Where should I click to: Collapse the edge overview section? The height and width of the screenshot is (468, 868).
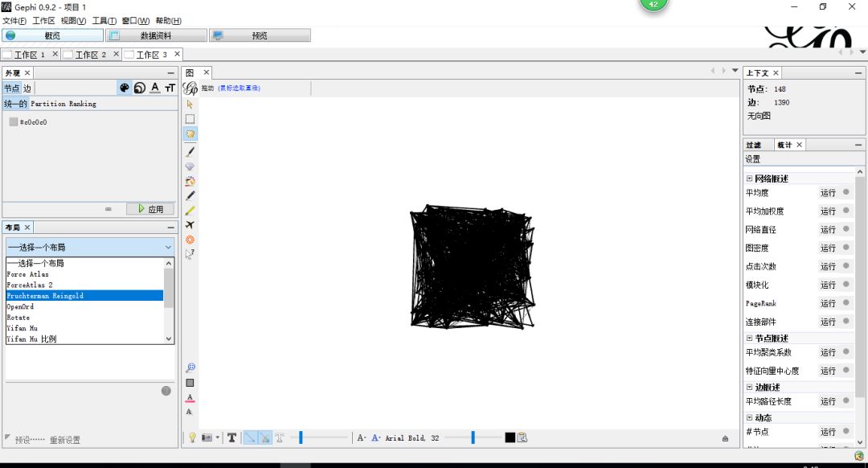pyautogui.click(x=749, y=387)
